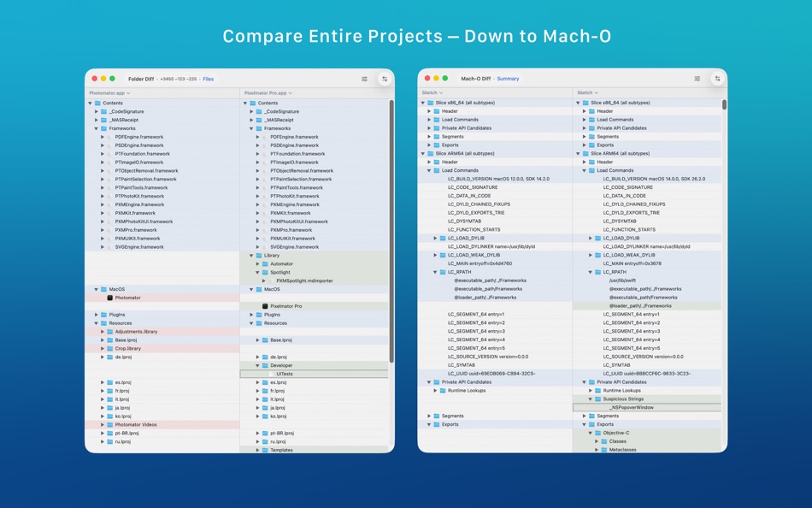Image resolution: width=812 pixels, height=508 pixels.
Task: Expand left Segments under Slice ARM64
Action: [x=429, y=416]
